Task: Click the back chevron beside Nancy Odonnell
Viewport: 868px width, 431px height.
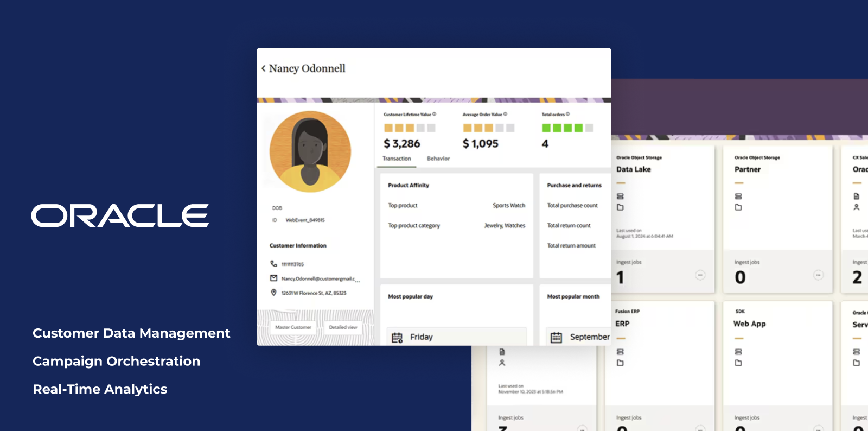Action: (x=264, y=68)
